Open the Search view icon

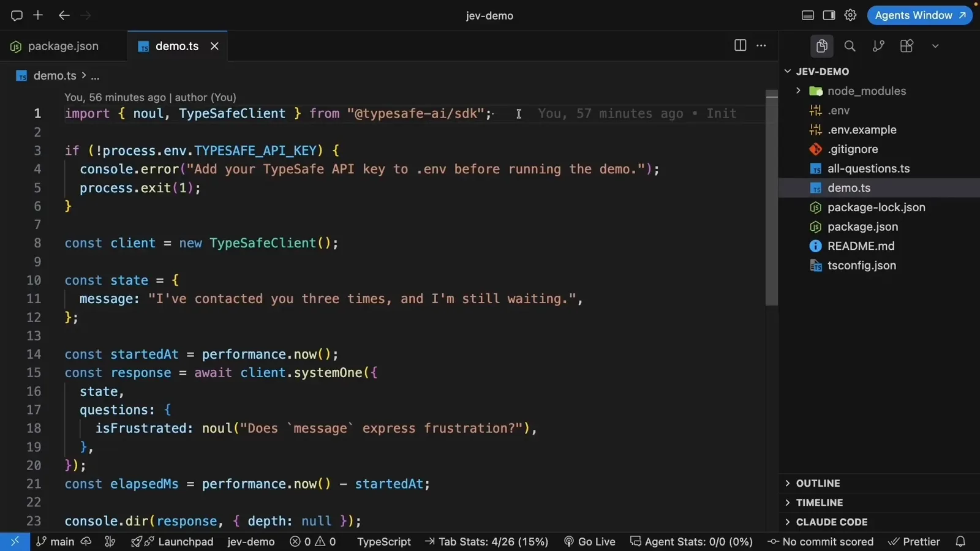pos(850,46)
